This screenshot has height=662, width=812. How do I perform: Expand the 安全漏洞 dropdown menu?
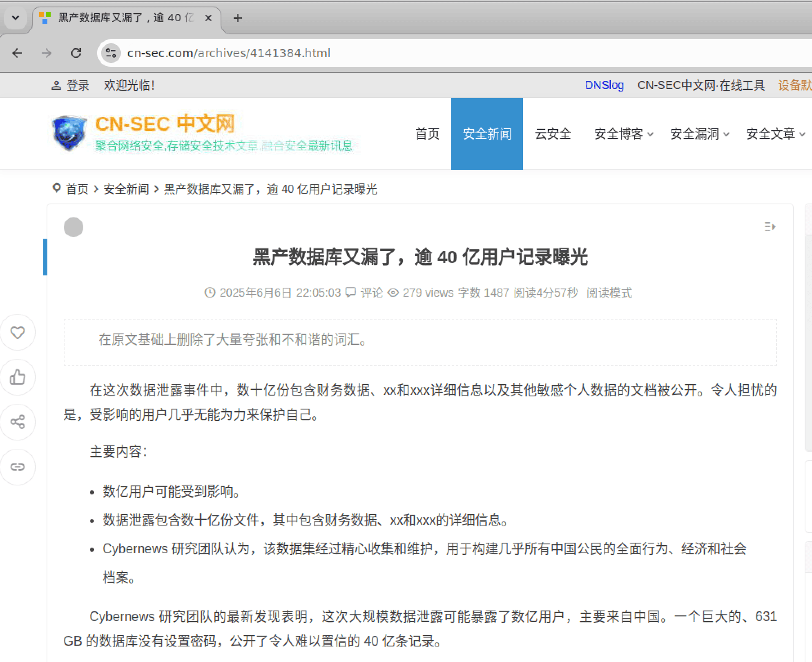coord(699,134)
